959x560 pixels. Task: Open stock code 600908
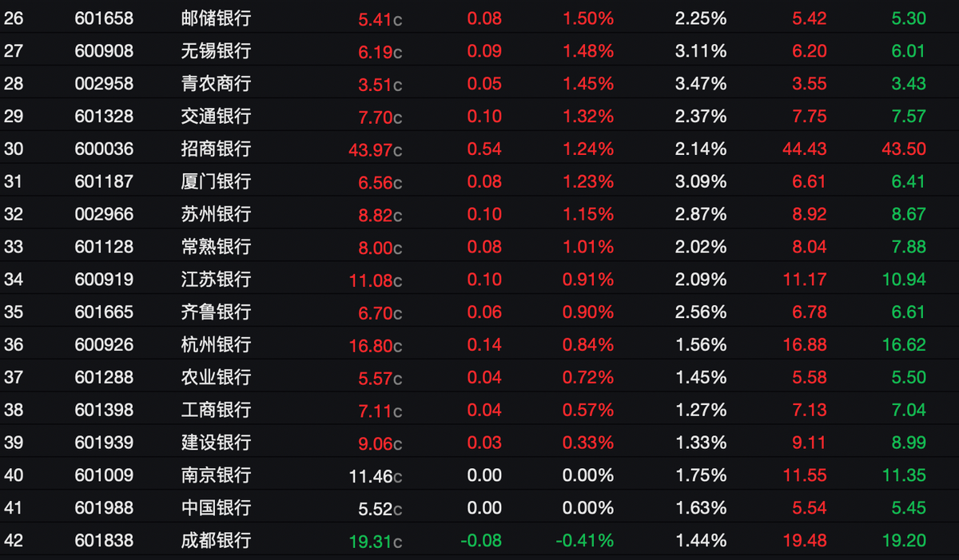pos(104,51)
